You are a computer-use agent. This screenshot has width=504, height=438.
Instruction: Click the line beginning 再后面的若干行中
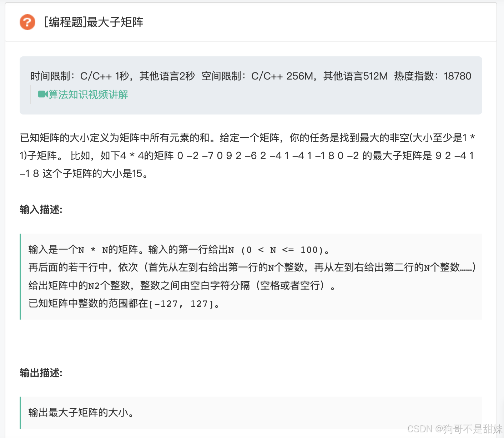coord(252,268)
